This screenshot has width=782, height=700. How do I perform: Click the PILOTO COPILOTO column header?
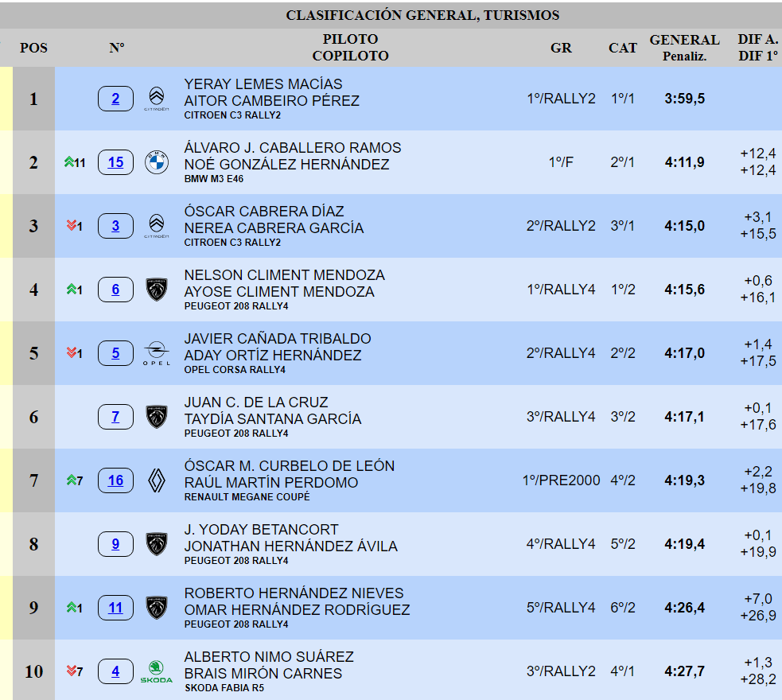pos(350,48)
